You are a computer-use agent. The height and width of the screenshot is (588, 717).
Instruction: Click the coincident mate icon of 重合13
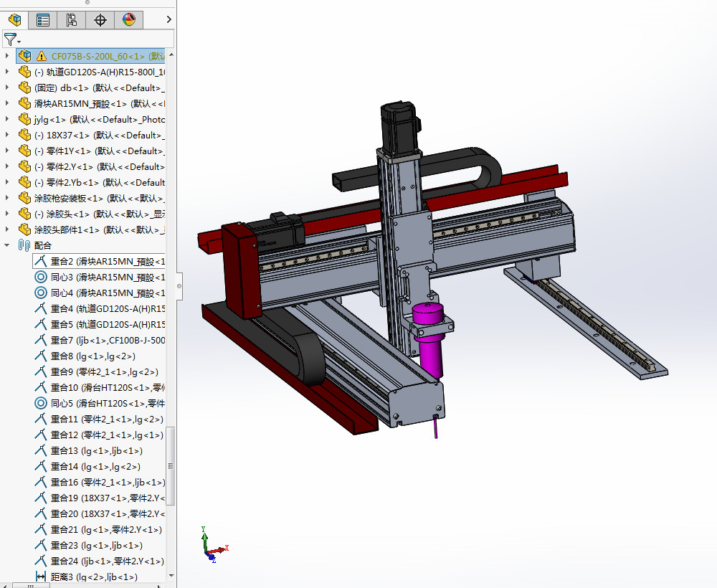pyautogui.click(x=41, y=450)
